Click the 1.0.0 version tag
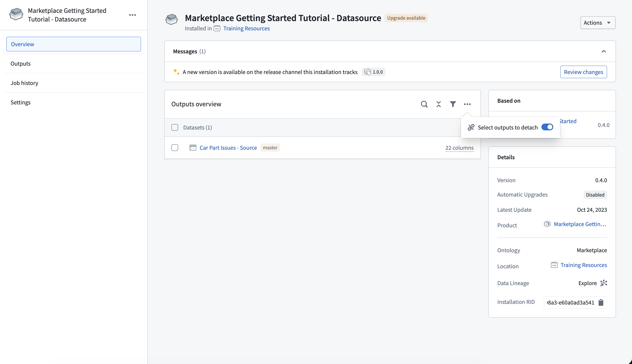 point(374,72)
